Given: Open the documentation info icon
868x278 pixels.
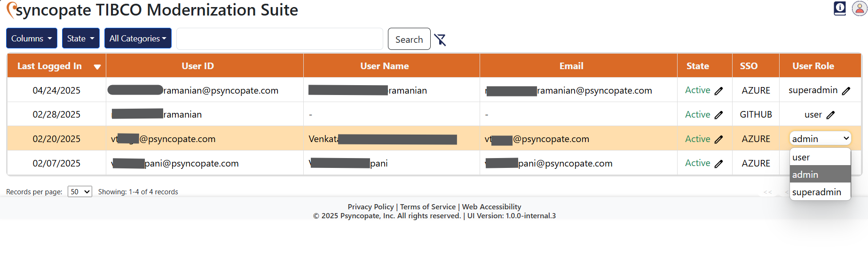Looking at the screenshot, I should tap(839, 8).
